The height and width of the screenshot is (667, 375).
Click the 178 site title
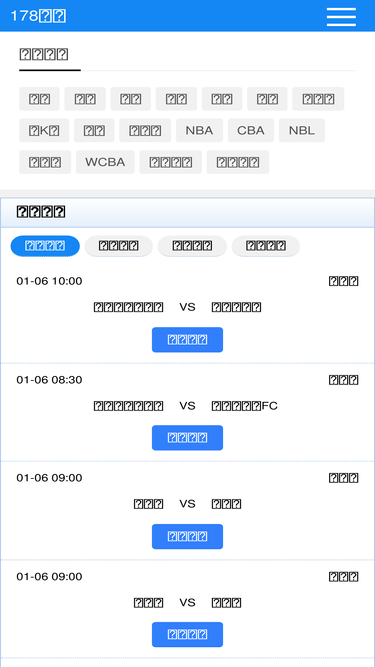coord(38,16)
